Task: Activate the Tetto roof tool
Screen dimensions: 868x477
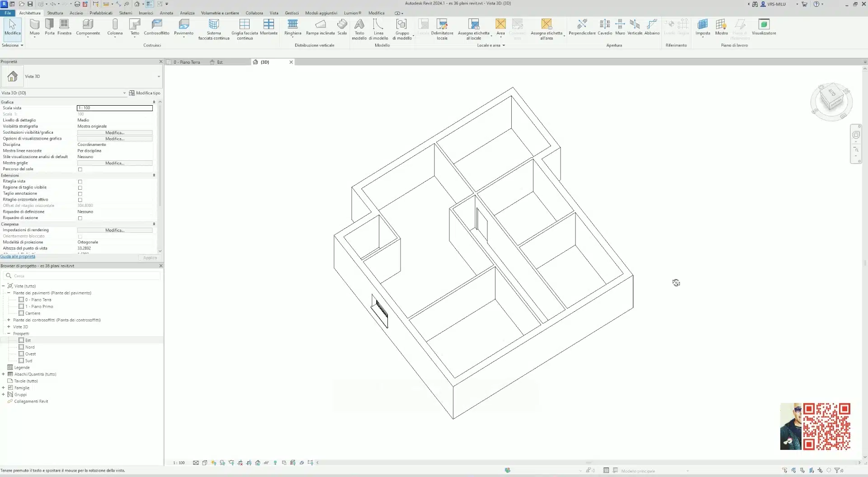Action: (135, 27)
